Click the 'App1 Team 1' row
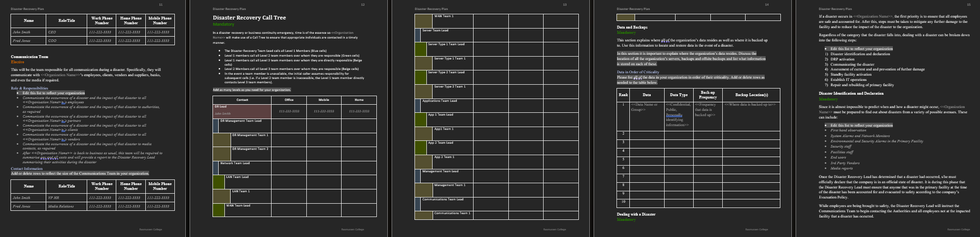980x237 pixels. 496,133
